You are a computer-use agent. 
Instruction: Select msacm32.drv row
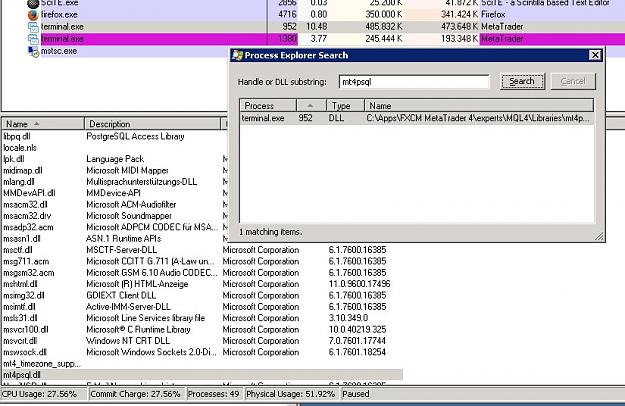pos(27,216)
